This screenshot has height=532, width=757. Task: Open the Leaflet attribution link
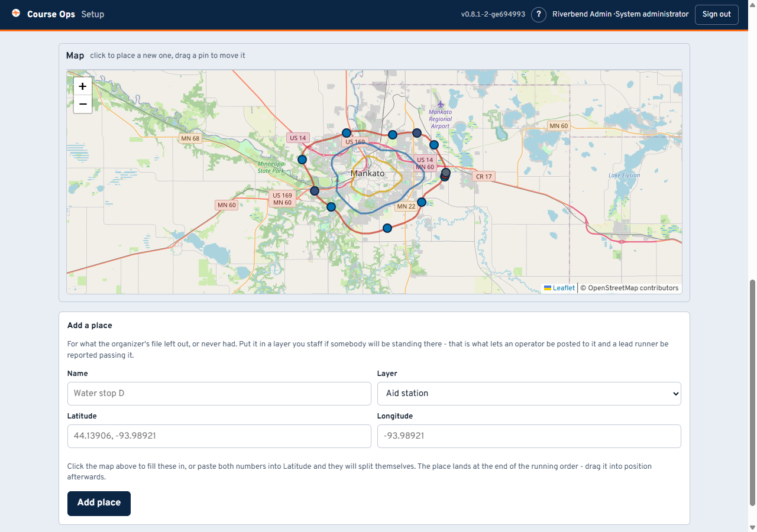(x=559, y=288)
